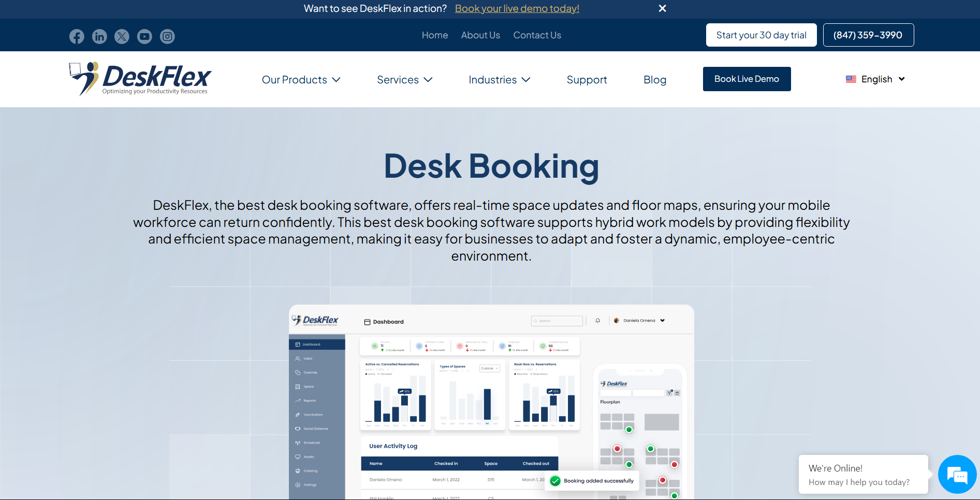This screenshot has width=980, height=500.
Task: Open DeskFlex's Instagram page
Action: coord(167,36)
